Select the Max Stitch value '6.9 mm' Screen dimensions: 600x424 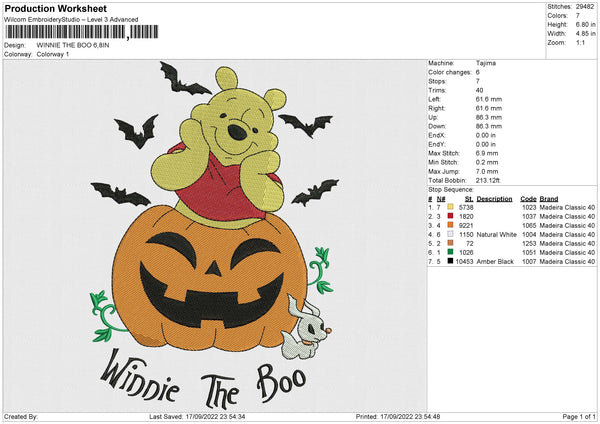click(x=487, y=153)
